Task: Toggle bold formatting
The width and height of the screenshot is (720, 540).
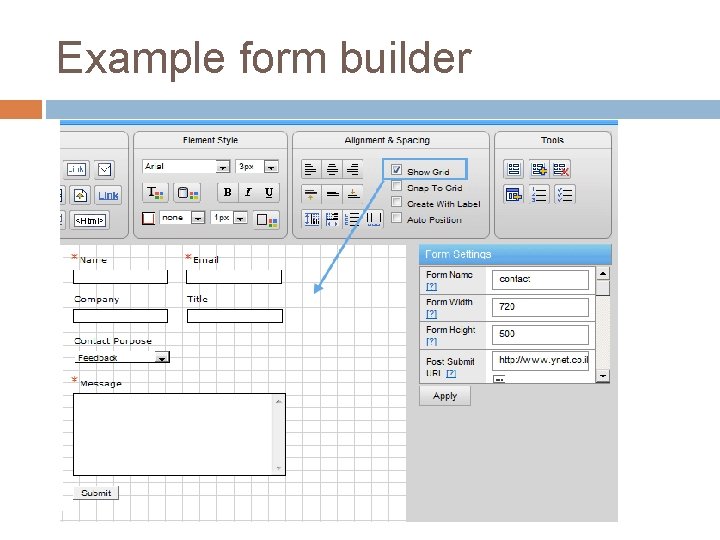Action: point(227,192)
